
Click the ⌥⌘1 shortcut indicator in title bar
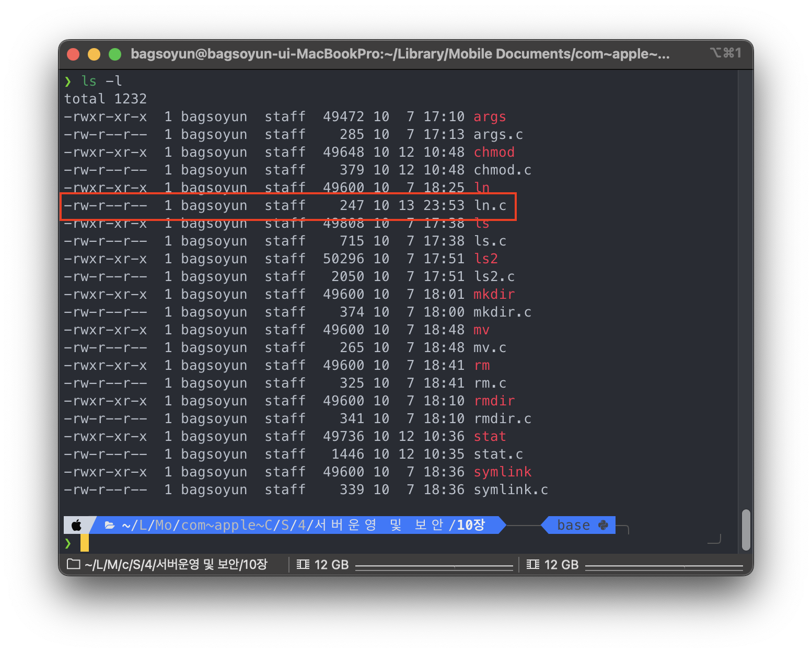click(726, 53)
